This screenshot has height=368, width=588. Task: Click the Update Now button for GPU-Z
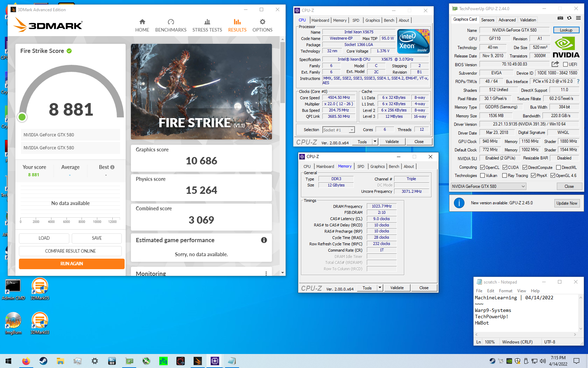(567, 203)
